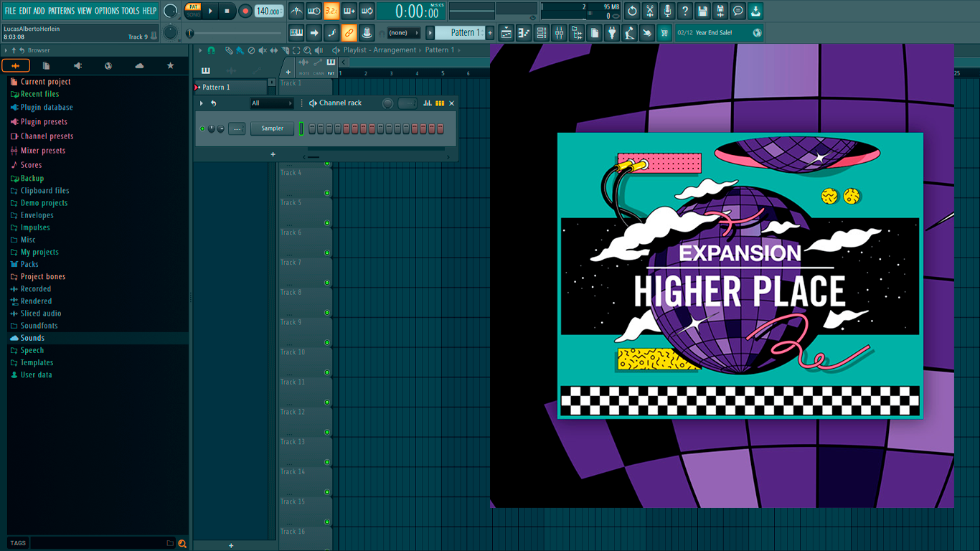This screenshot has width=980, height=551.
Task: Click the Play button in transport
Action: [210, 11]
